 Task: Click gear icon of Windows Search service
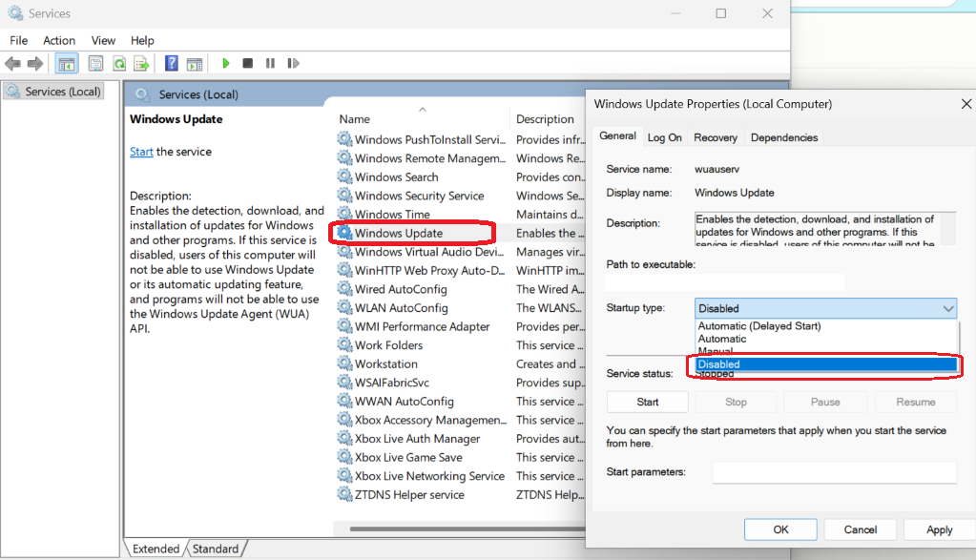pos(344,176)
